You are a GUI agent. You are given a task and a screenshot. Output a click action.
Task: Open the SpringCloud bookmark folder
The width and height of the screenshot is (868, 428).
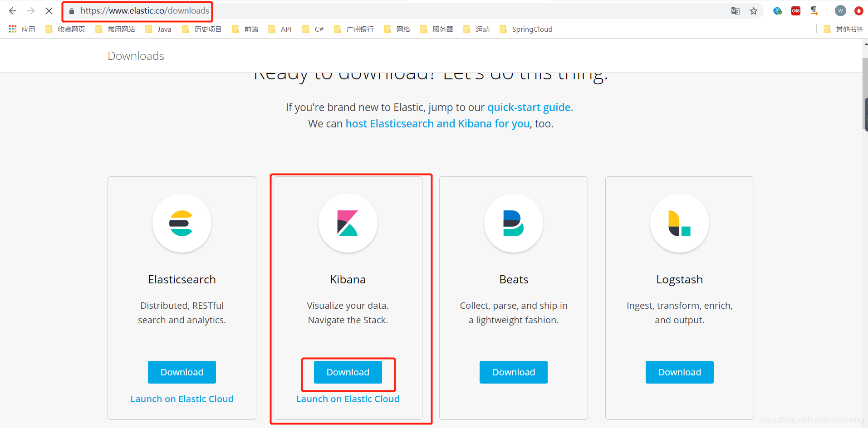point(526,29)
